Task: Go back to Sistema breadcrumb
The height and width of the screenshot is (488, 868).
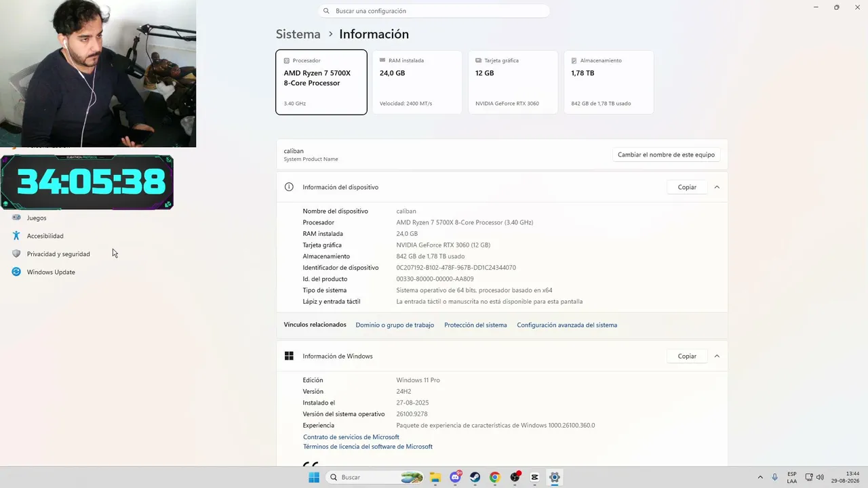Action: click(298, 34)
